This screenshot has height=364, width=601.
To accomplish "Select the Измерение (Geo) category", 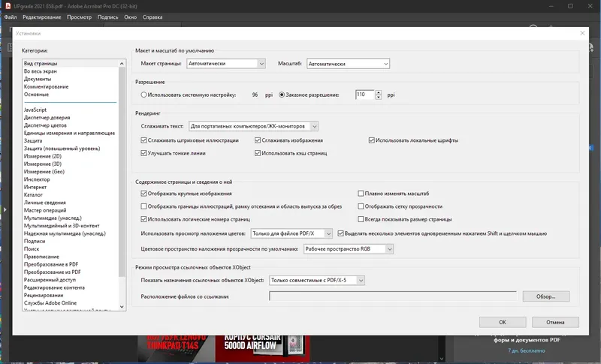I will point(44,171).
